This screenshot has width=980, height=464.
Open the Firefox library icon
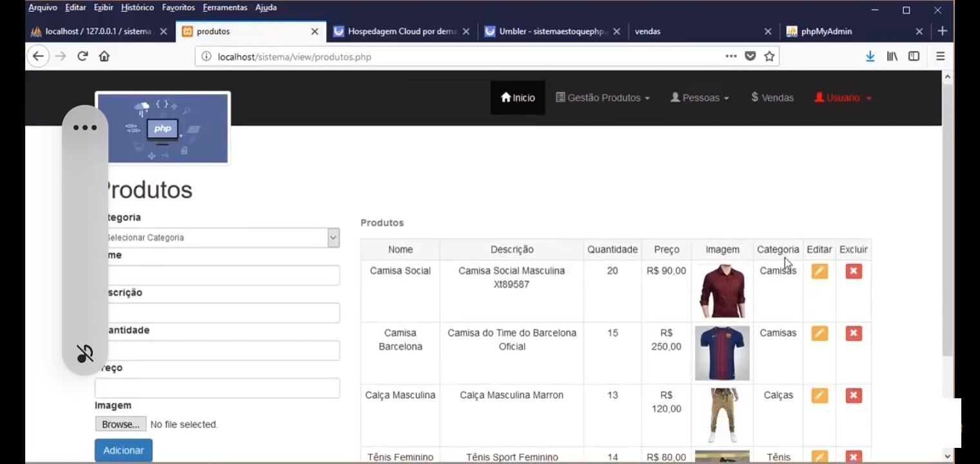point(892,56)
